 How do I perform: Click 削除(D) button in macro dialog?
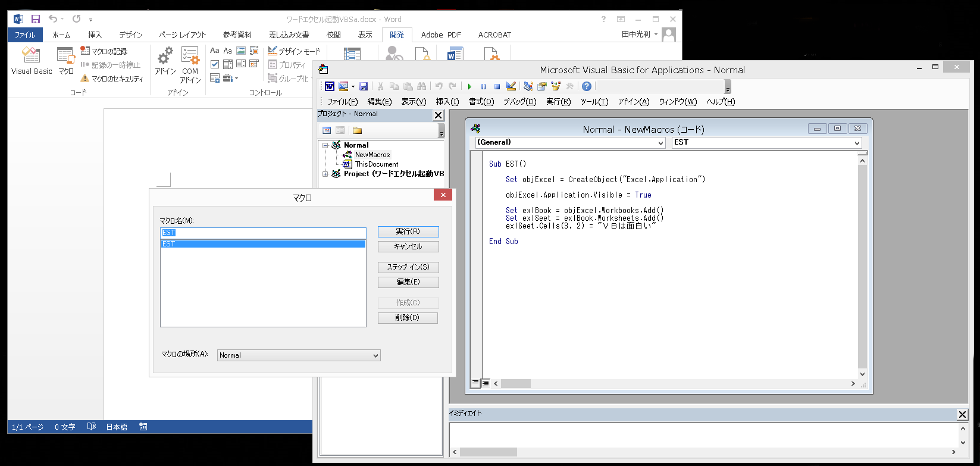point(408,318)
